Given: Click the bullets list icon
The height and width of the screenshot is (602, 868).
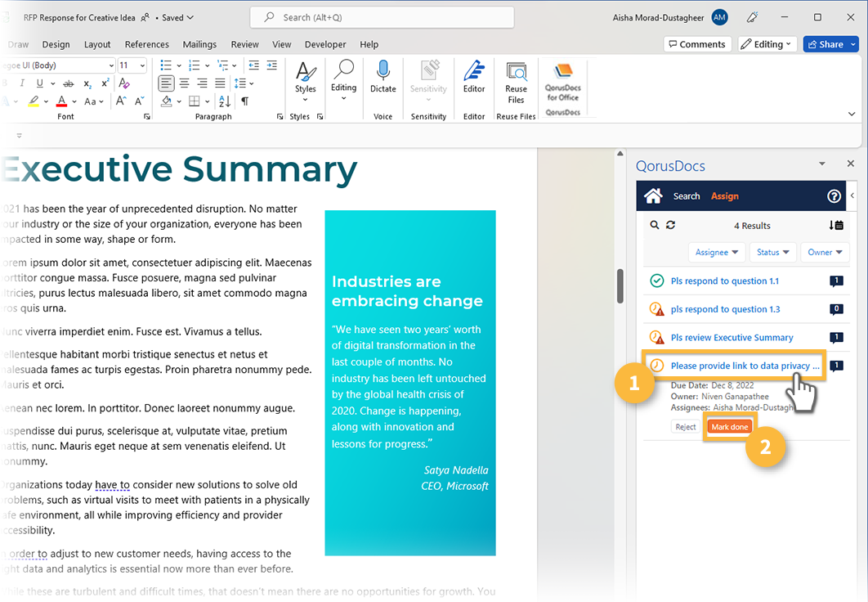Looking at the screenshot, I should [x=166, y=65].
